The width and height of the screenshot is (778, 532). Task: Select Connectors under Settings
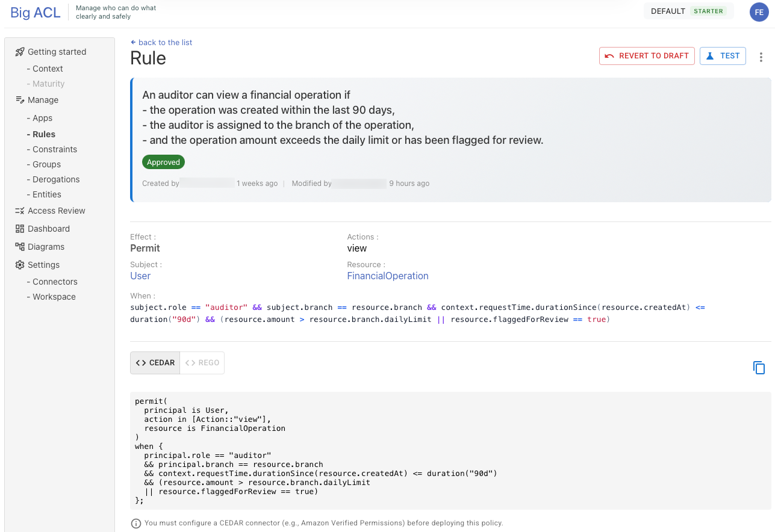(x=55, y=282)
